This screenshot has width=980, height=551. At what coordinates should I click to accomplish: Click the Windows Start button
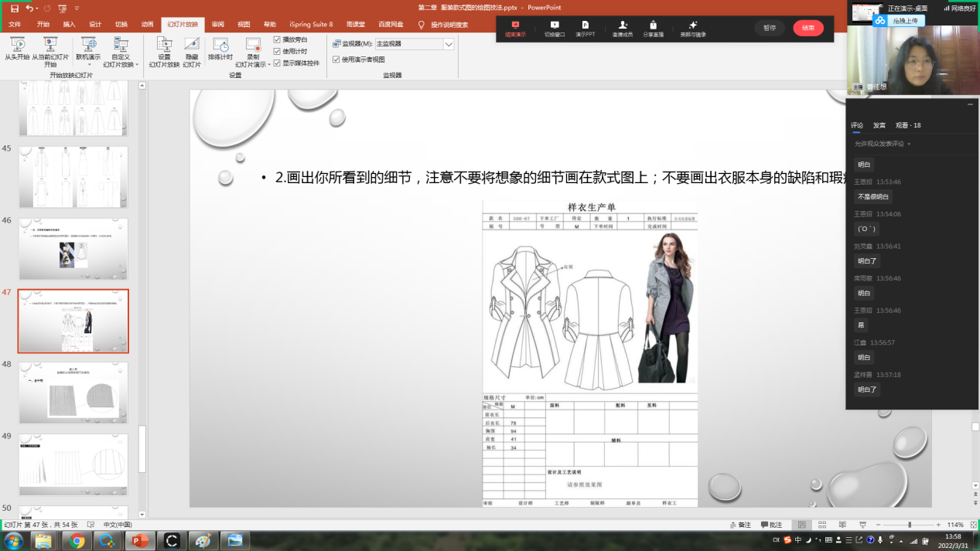[14, 541]
